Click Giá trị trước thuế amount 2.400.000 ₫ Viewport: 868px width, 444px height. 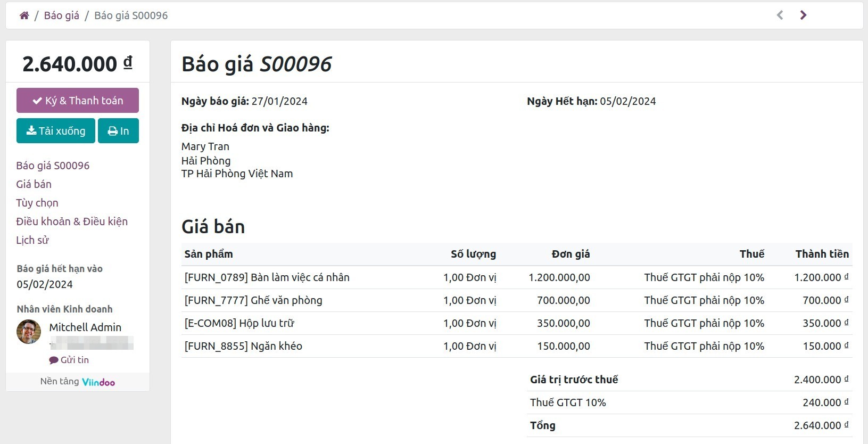pos(822,380)
